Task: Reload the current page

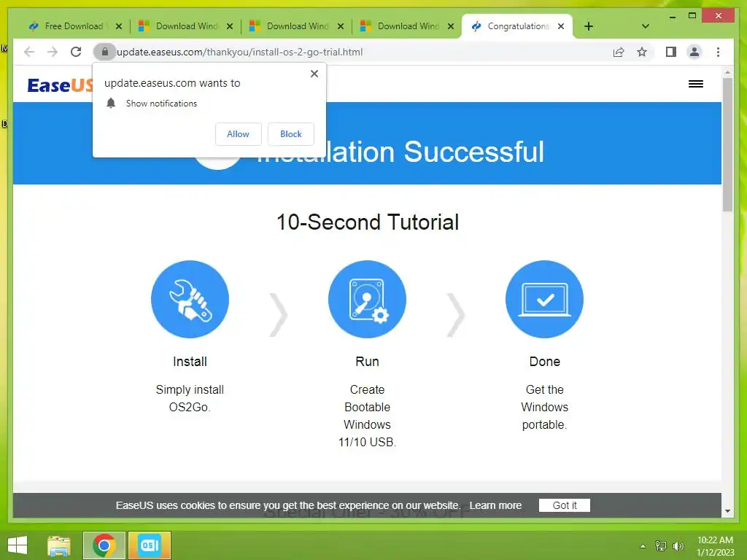Action: [x=76, y=52]
